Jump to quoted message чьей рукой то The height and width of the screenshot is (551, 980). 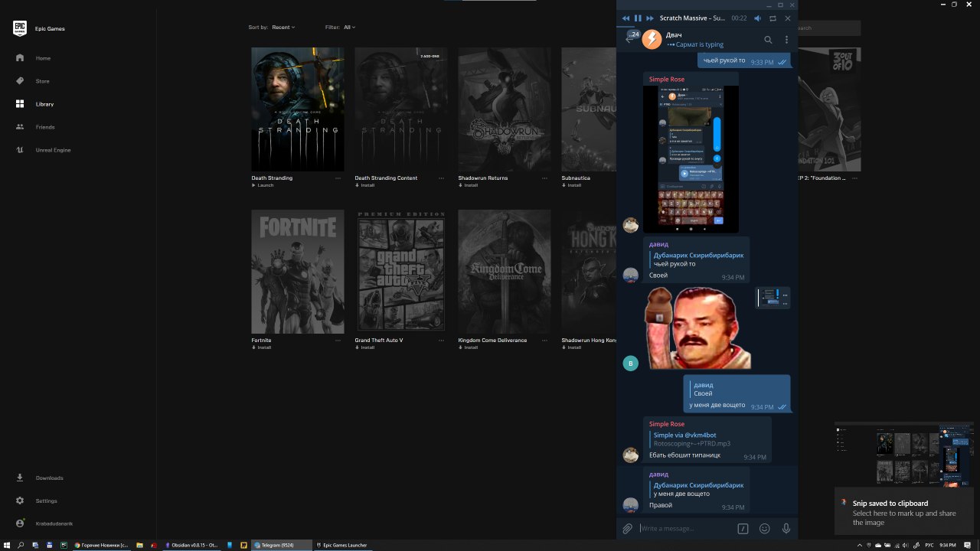pos(697,259)
